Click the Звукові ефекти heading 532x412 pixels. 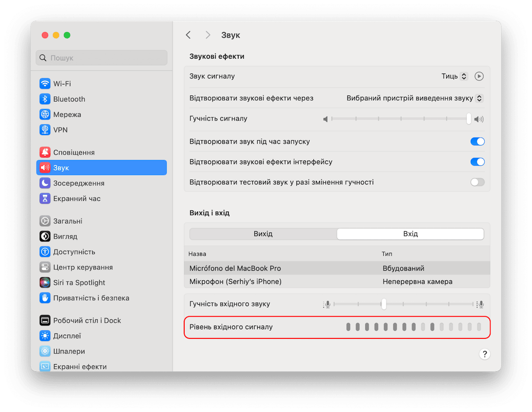217,56
